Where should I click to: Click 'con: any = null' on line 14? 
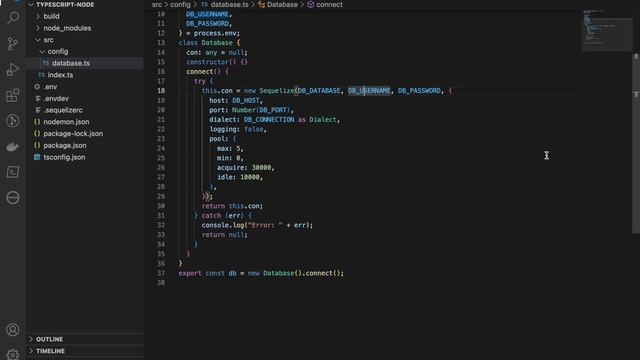point(215,52)
